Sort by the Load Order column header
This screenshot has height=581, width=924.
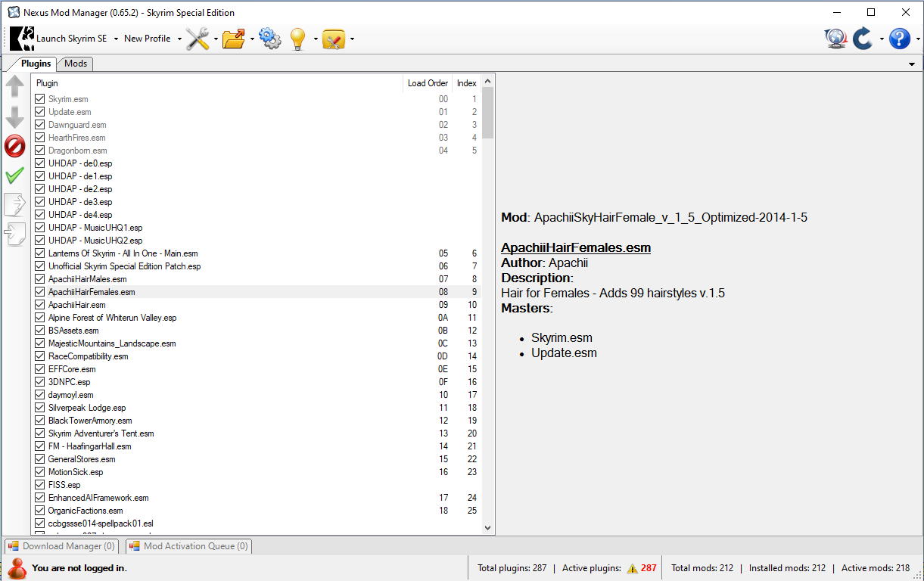click(x=428, y=83)
